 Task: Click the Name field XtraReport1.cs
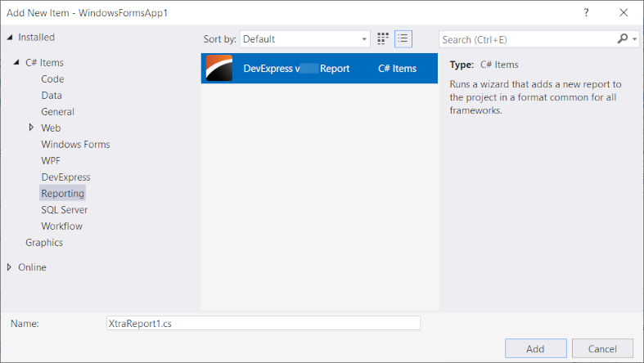263,323
